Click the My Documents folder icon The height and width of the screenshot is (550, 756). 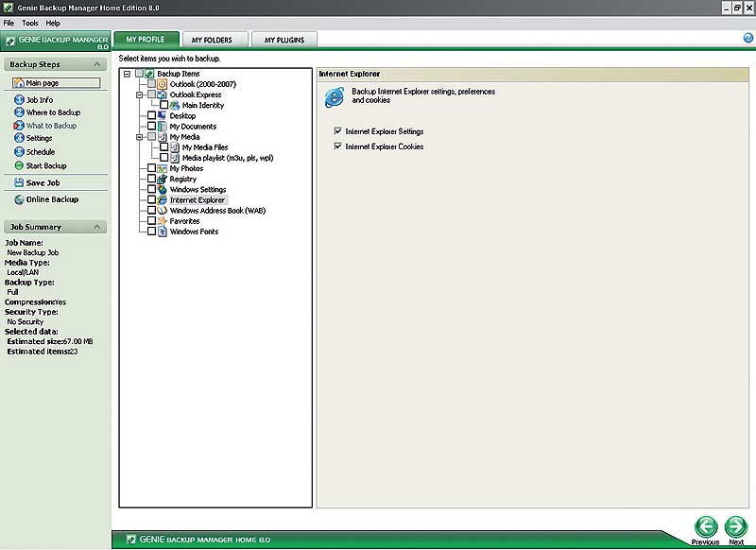[163, 127]
